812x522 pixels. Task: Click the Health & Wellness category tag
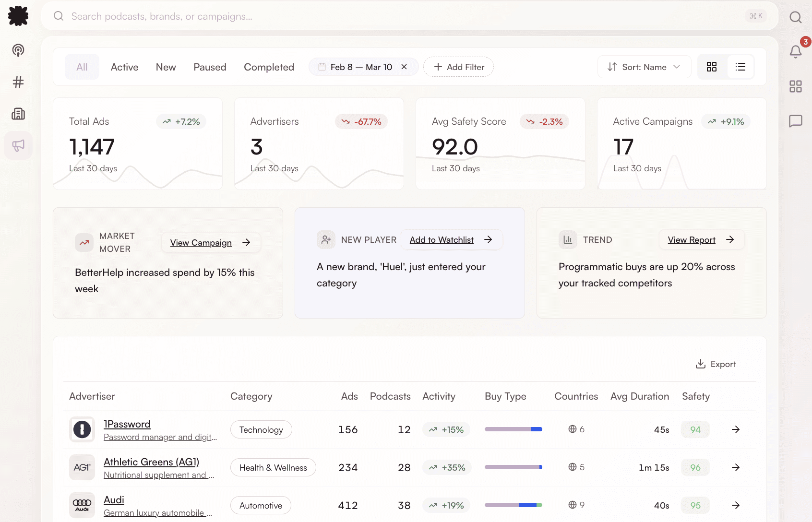(273, 467)
